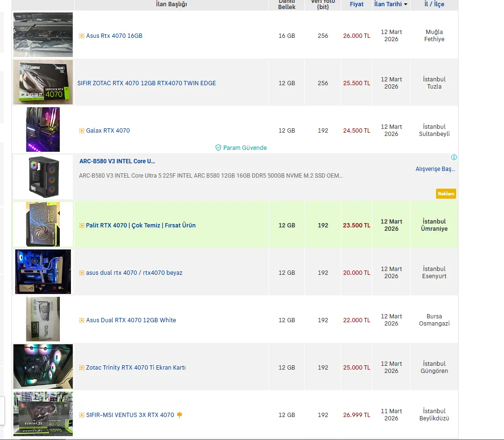
Task: Click location Muğla Fethiye
Action: (434, 35)
